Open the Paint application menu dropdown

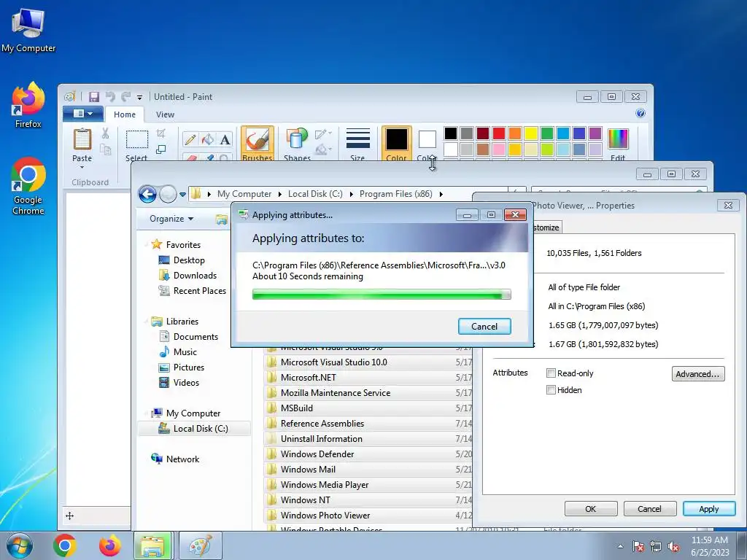pyautogui.click(x=83, y=114)
